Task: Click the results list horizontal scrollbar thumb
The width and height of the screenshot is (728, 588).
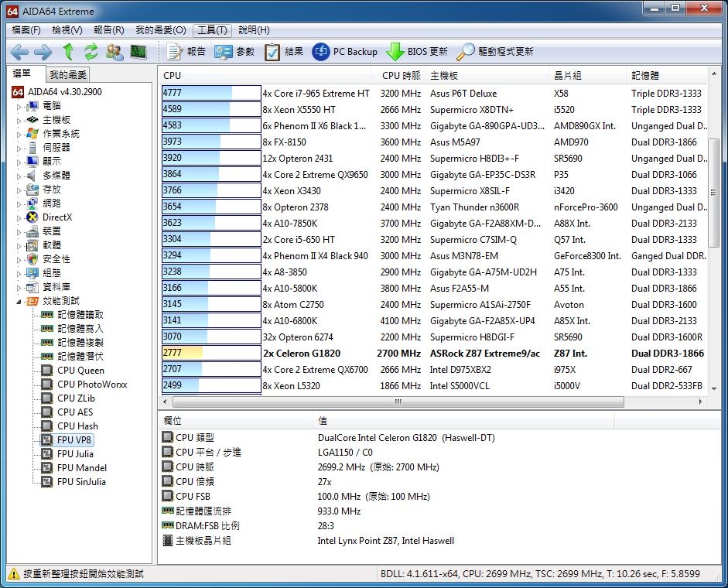Action: click(x=398, y=402)
